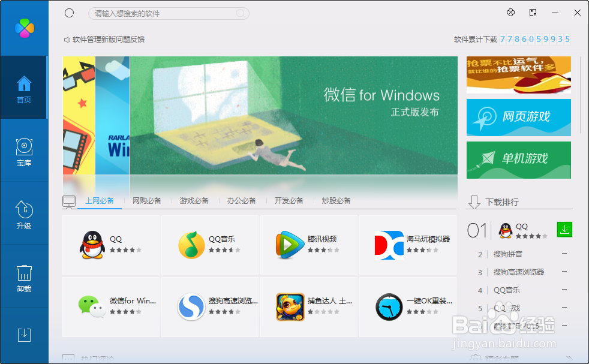Open the 腾讯视频 app icon

click(x=289, y=245)
